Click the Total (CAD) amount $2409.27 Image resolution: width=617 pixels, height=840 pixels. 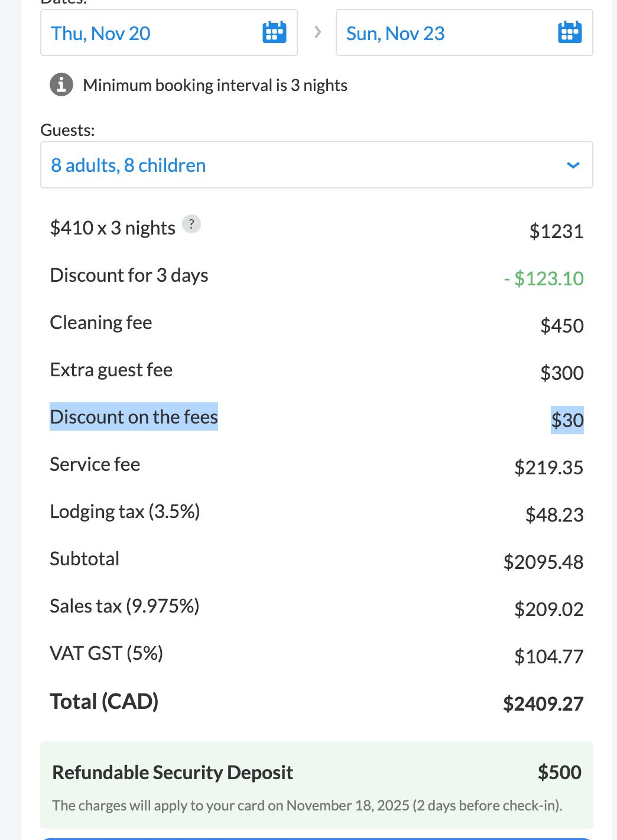click(543, 704)
